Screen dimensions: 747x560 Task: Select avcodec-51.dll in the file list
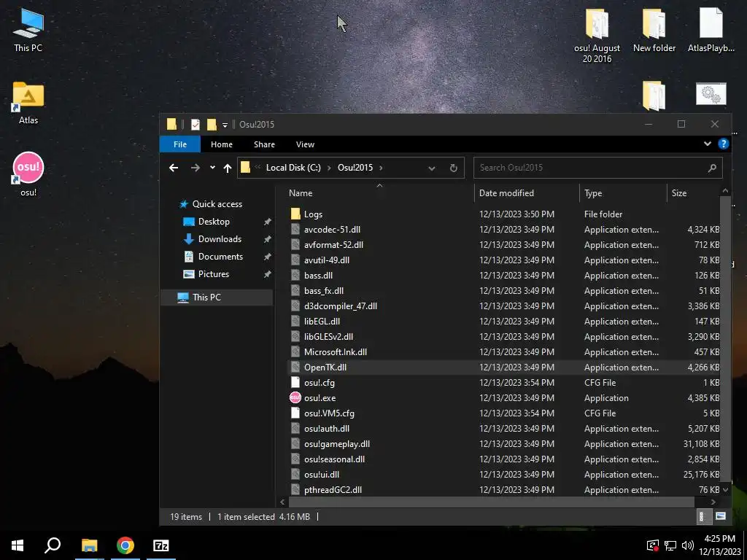click(x=332, y=230)
